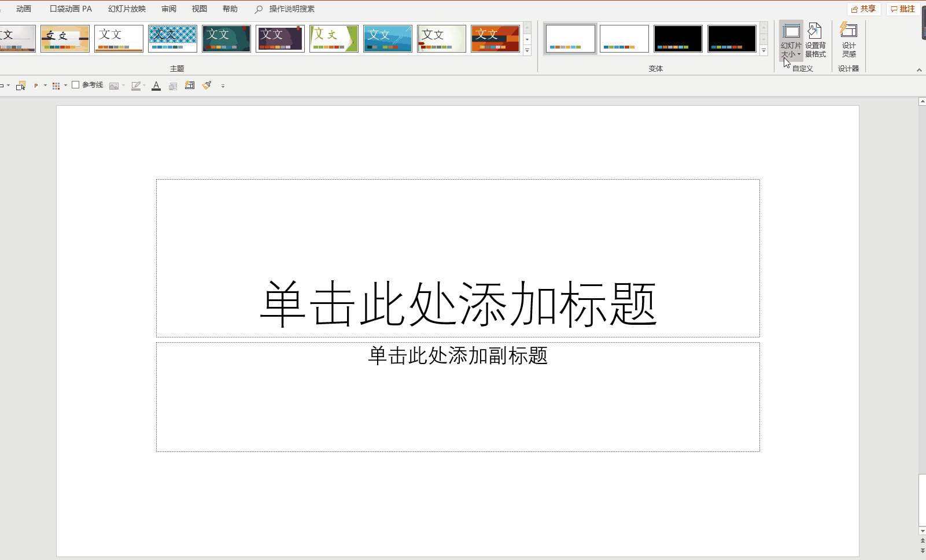Click the 共享 share button
The image size is (926, 560).
click(864, 9)
